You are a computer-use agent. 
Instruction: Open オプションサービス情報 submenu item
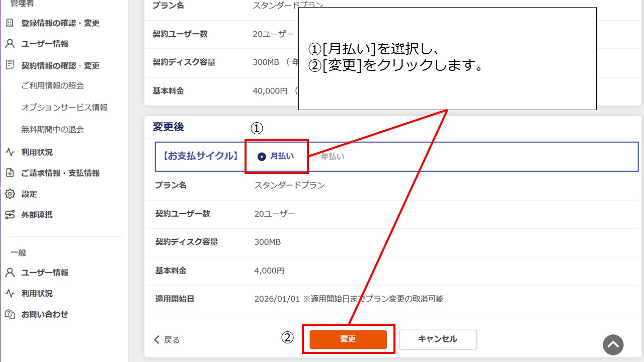coord(64,108)
